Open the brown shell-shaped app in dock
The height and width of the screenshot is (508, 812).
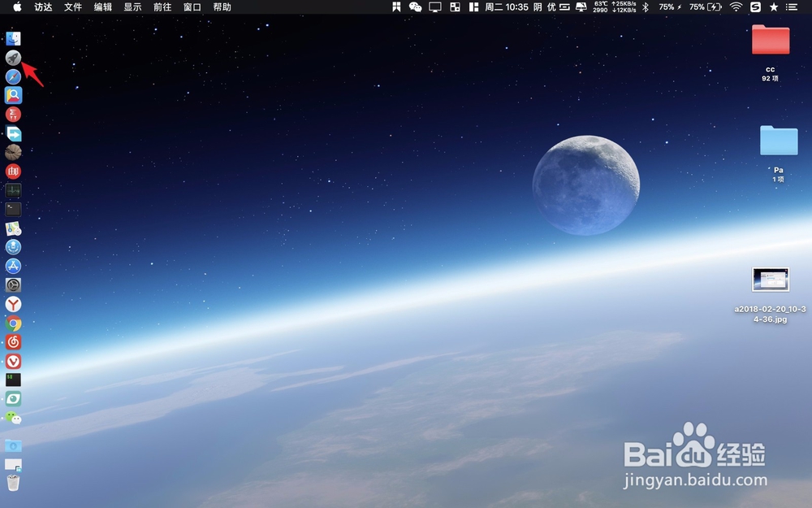[13, 152]
